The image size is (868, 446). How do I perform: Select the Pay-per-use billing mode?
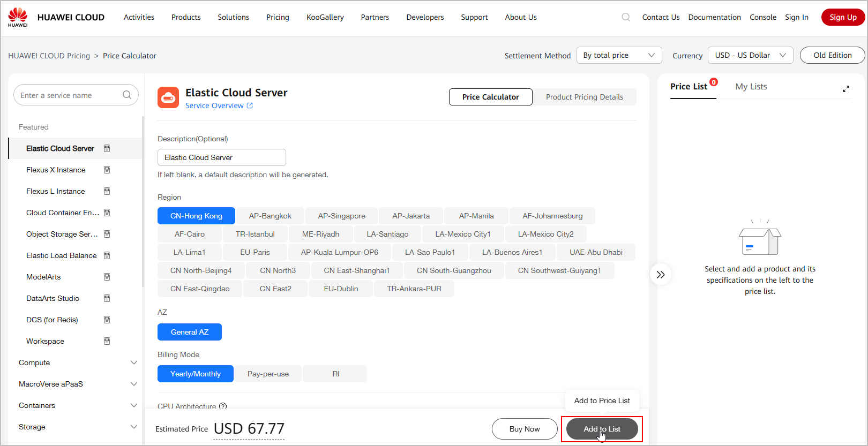click(x=268, y=374)
